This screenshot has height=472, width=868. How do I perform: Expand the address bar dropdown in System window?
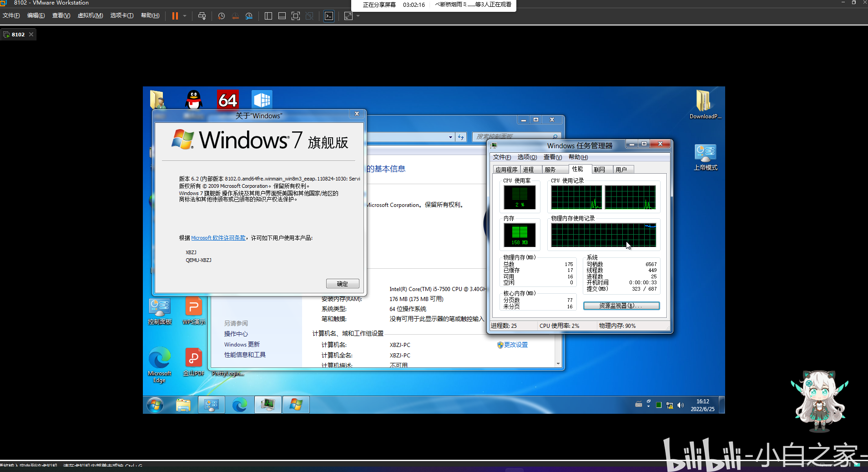(451, 137)
